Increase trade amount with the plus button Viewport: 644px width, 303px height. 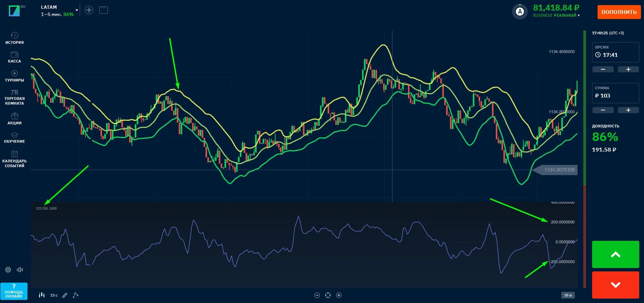pyautogui.click(x=628, y=110)
